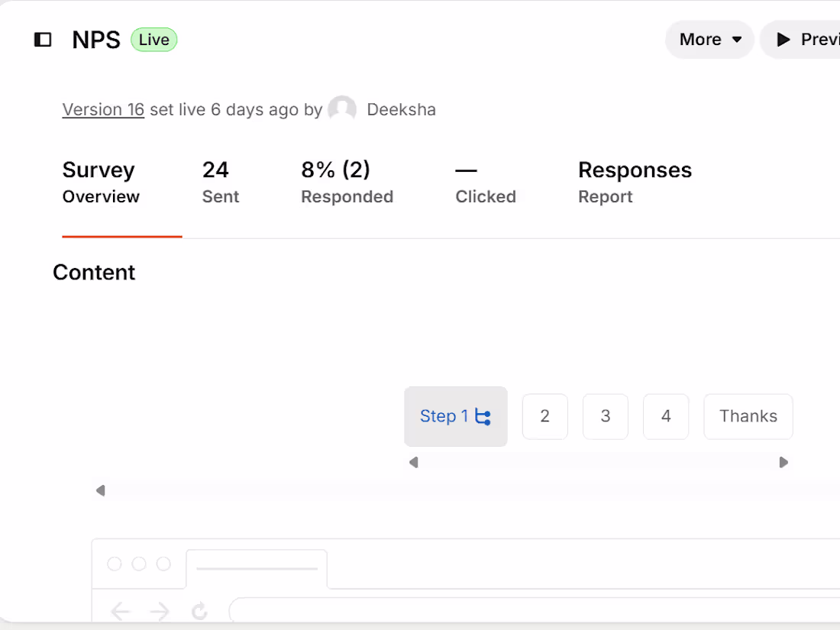Click the right carousel arrow below the steps
Viewport: 840px width, 630px height.
point(783,462)
